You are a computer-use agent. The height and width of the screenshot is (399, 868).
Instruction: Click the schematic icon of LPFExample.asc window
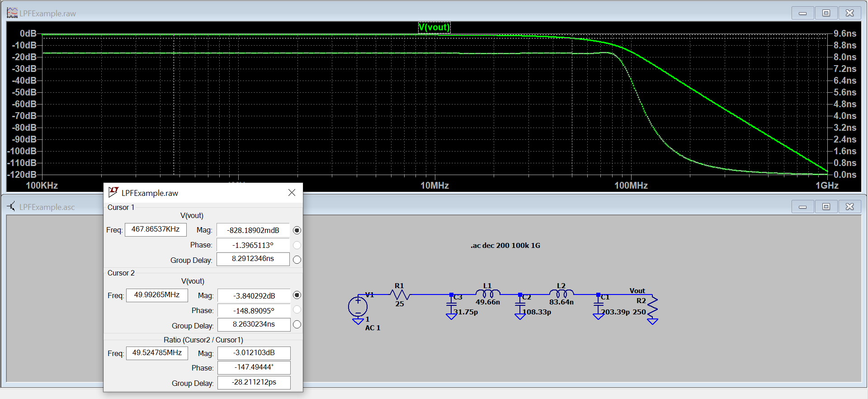12,206
